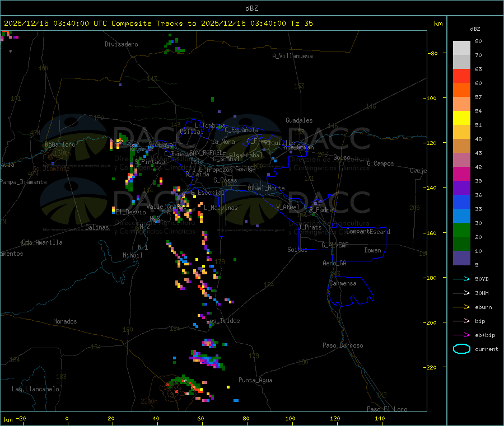Click the '140' tick on the bottom axis

pyautogui.click(x=380, y=418)
